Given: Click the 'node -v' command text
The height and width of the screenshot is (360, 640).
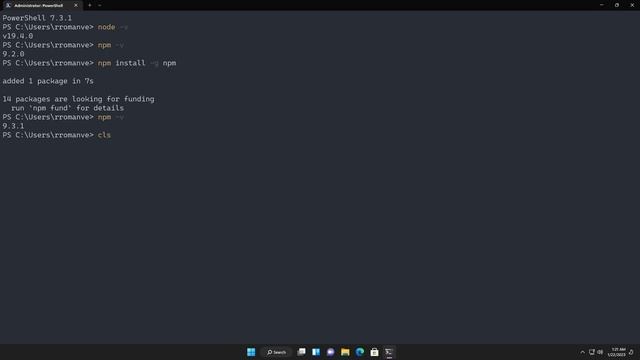Looking at the screenshot, I should click(x=113, y=27).
